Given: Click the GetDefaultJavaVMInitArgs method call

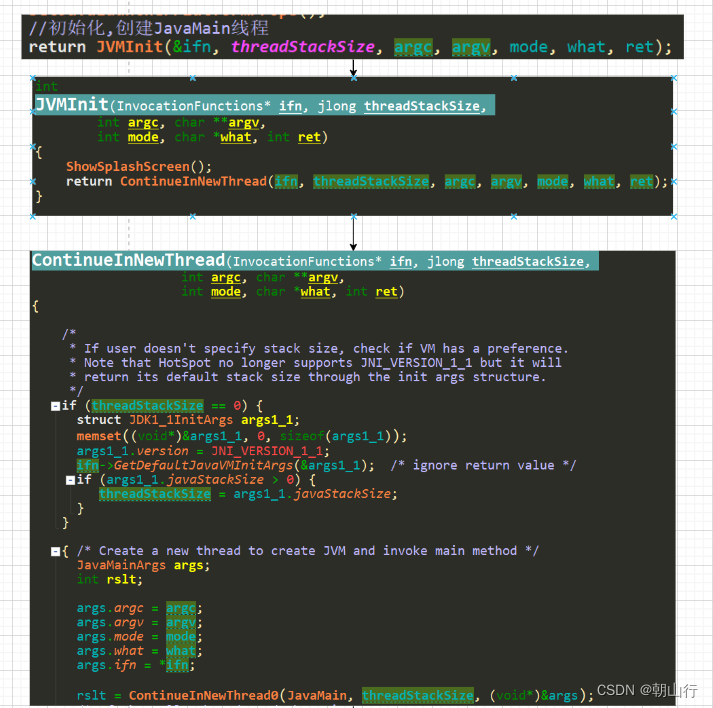Looking at the screenshot, I should tap(203, 466).
